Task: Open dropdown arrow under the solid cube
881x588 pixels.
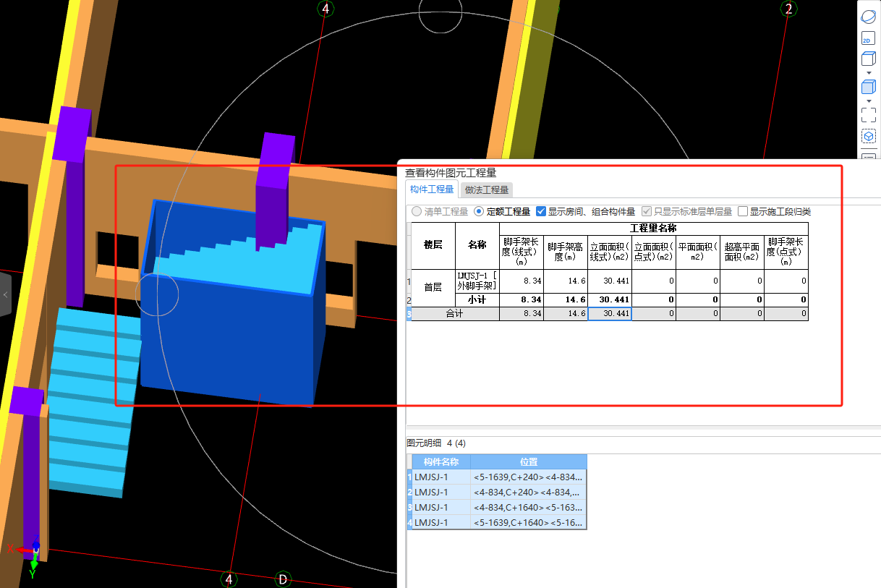Action: tap(869, 101)
